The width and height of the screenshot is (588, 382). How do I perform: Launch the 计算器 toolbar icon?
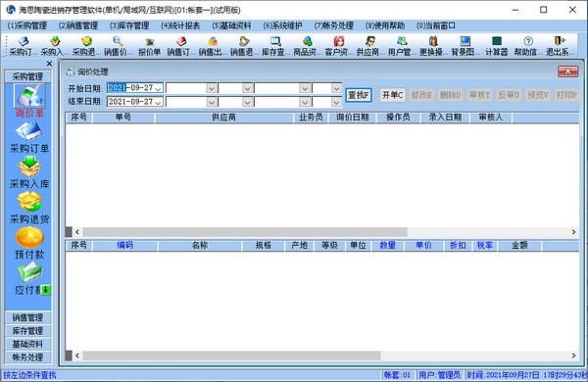click(496, 46)
